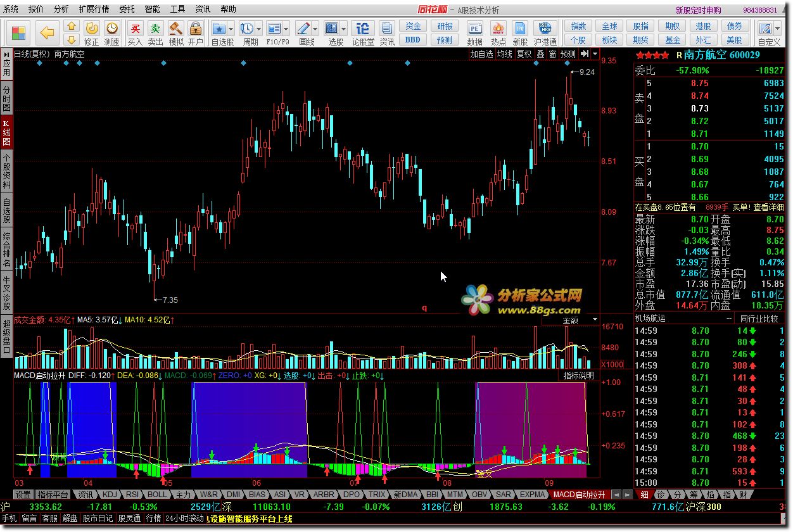Screen dimensions: 793x532
Task: Click the 新股定时申购 link
Action: tap(698, 10)
